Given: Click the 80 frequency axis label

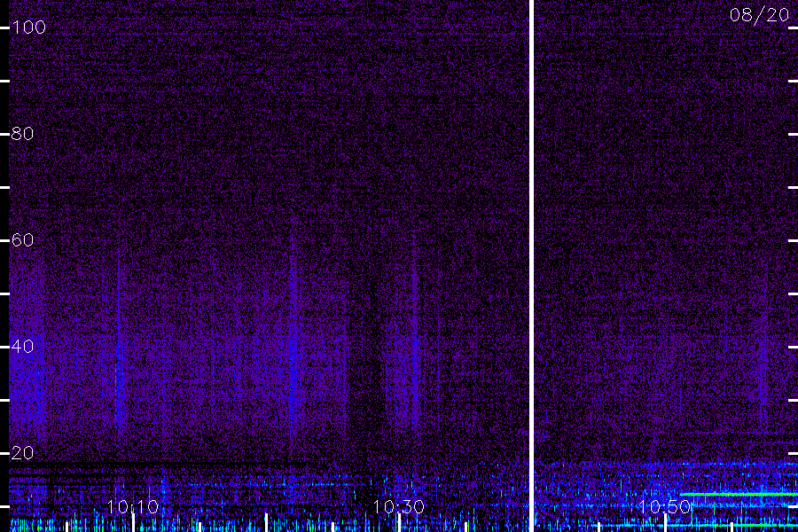Looking at the screenshot, I should click(x=22, y=133).
